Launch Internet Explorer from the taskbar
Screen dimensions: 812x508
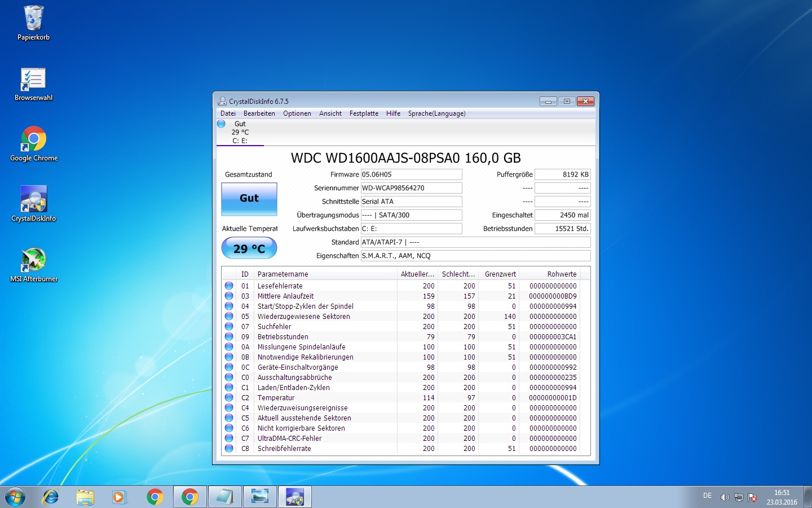tap(51, 497)
